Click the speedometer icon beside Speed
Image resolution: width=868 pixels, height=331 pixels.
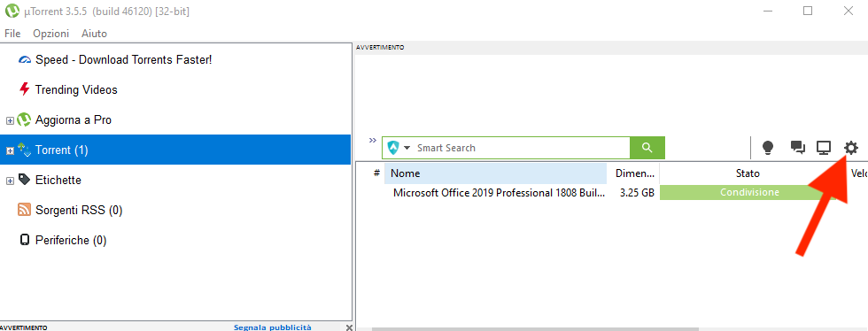pyautogui.click(x=24, y=60)
